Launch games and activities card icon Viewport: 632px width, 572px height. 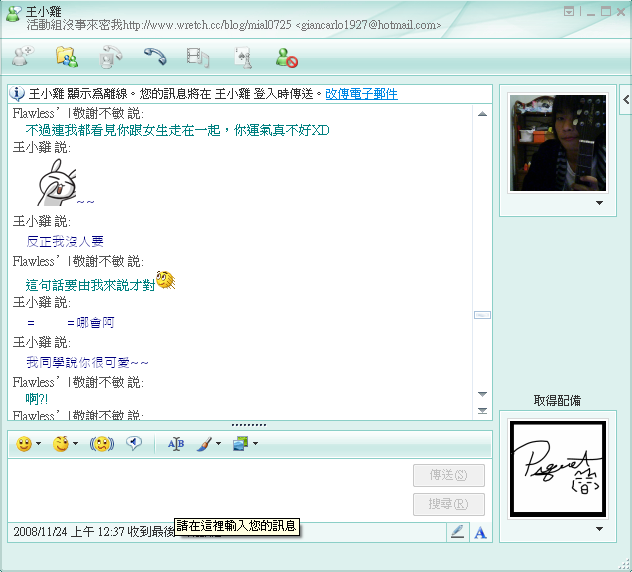[243, 57]
